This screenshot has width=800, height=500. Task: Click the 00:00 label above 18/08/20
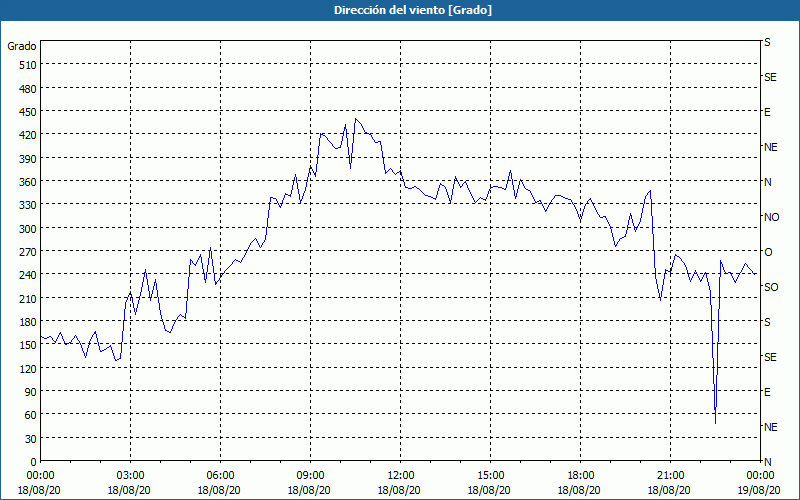pyautogui.click(x=40, y=476)
